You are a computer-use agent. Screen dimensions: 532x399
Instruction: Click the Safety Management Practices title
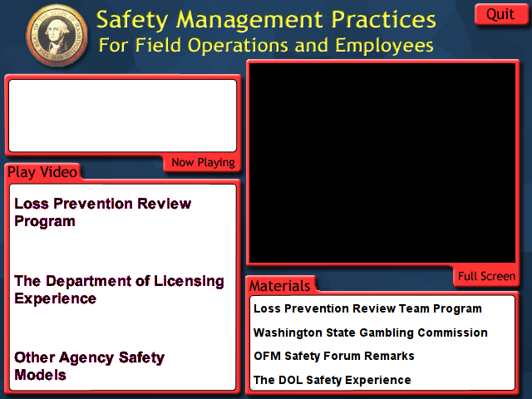[266, 19]
